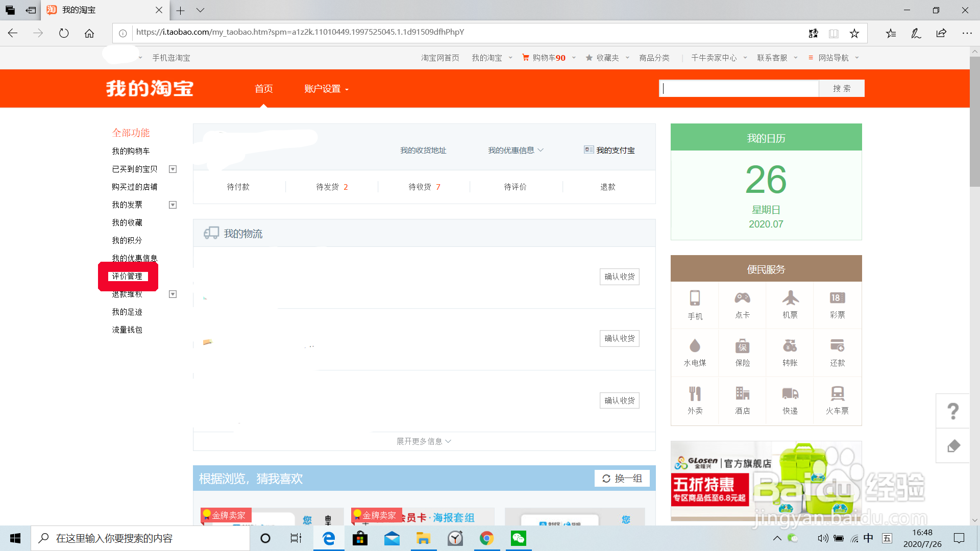The width and height of the screenshot is (980, 551).
Task: Open the 千牛卖家中心 dropdown
Action: coord(719,58)
